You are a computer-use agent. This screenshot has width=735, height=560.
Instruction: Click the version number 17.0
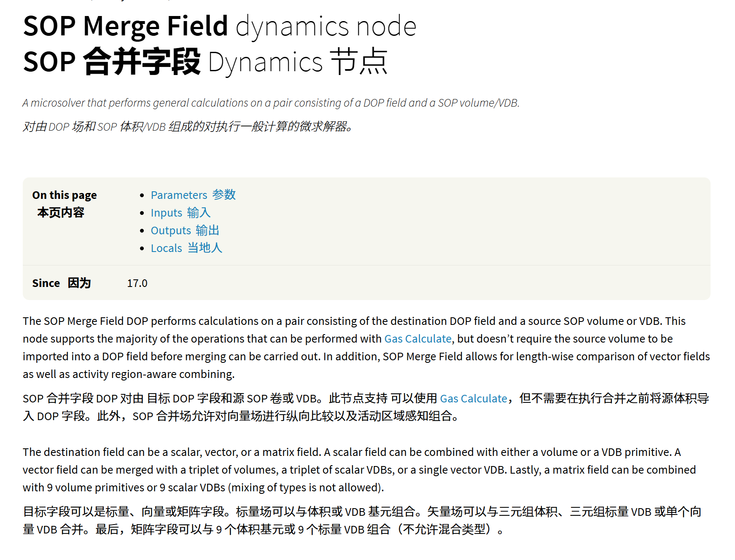pos(137,283)
